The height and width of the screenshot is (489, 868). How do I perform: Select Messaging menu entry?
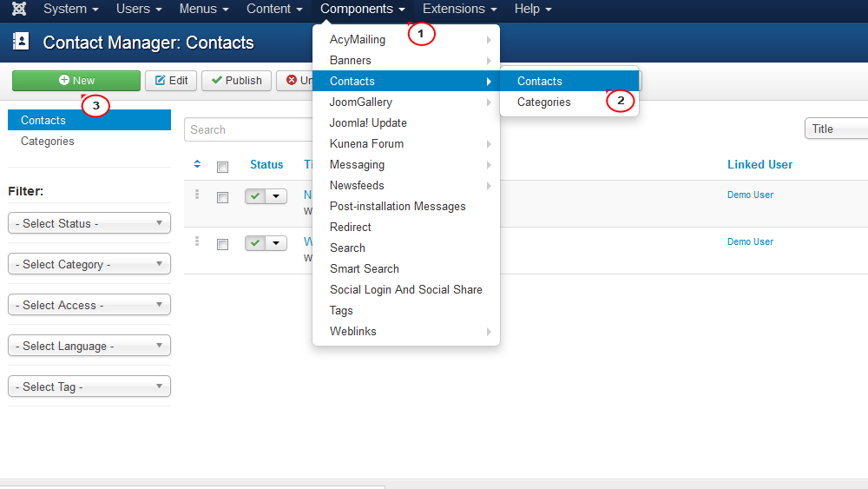click(x=405, y=164)
